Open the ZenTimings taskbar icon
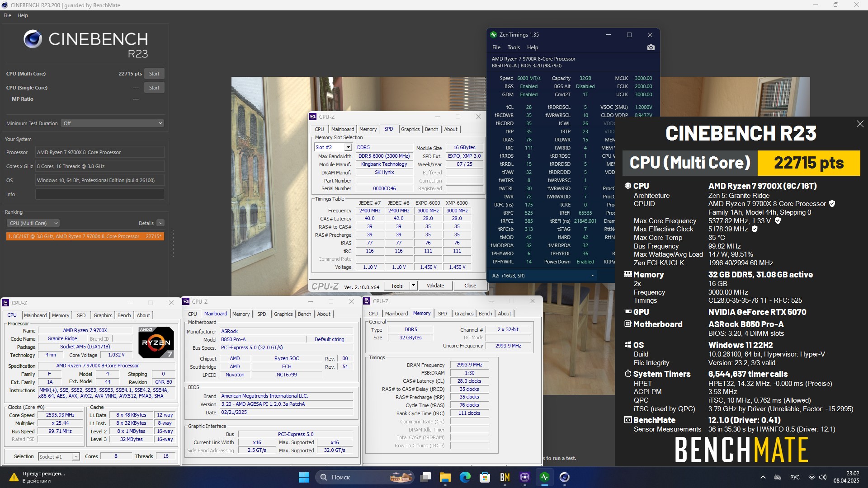Viewport: 868px width, 488px height. pyautogui.click(x=544, y=477)
